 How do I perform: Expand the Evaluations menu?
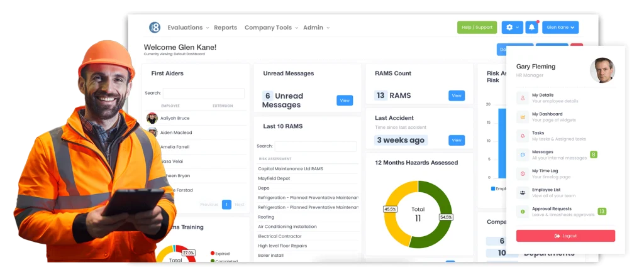click(x=188, y=28)
